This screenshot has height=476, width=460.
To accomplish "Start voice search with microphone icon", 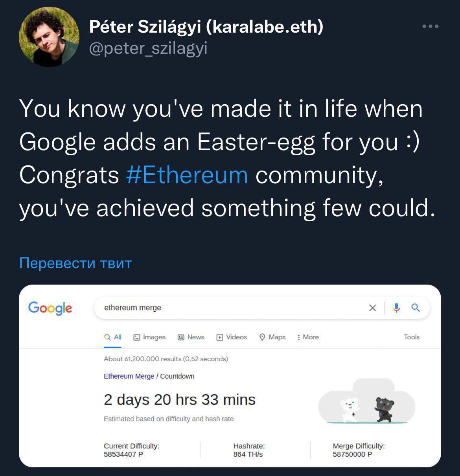I will 396,308.
